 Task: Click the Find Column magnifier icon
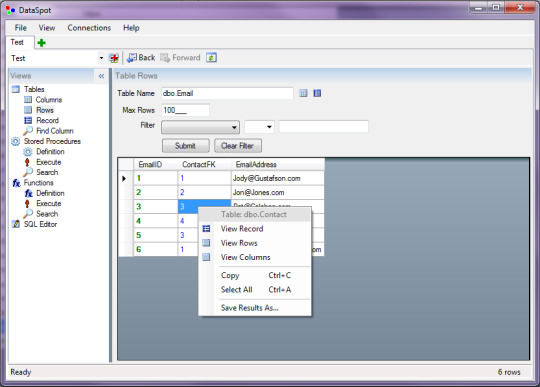[28, 131]
